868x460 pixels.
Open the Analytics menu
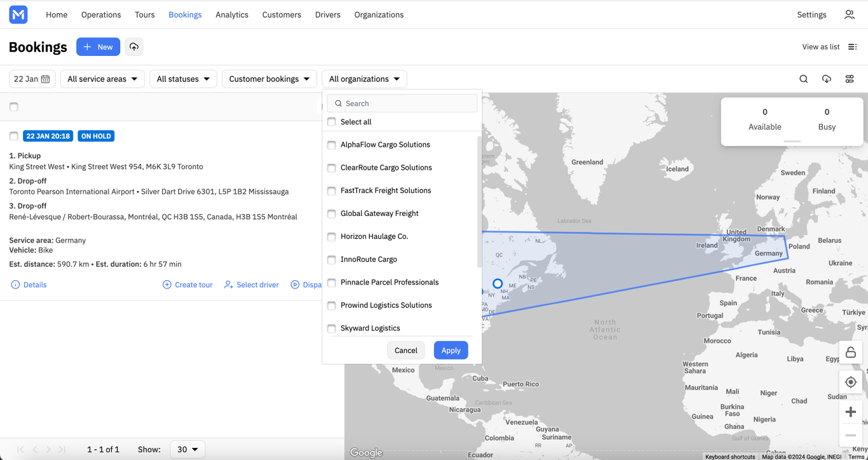pyautogui.click(x=232, y=15)
